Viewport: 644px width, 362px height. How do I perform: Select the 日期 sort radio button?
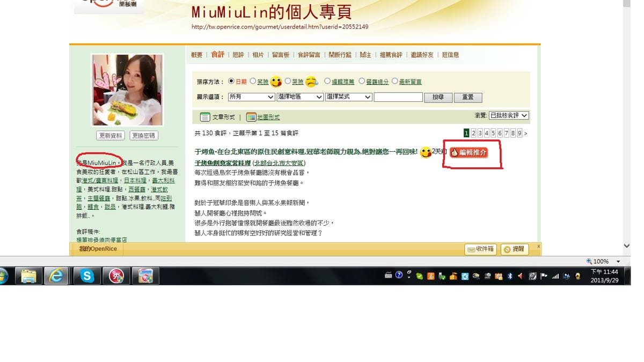point(231,82)
